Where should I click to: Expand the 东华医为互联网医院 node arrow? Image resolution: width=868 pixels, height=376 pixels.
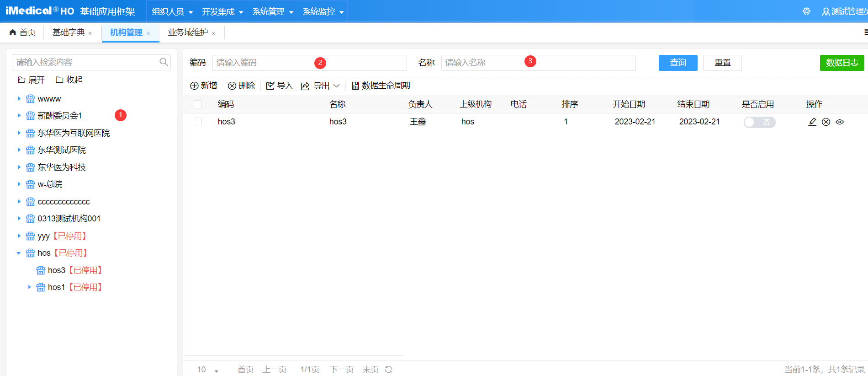[19, 133]
